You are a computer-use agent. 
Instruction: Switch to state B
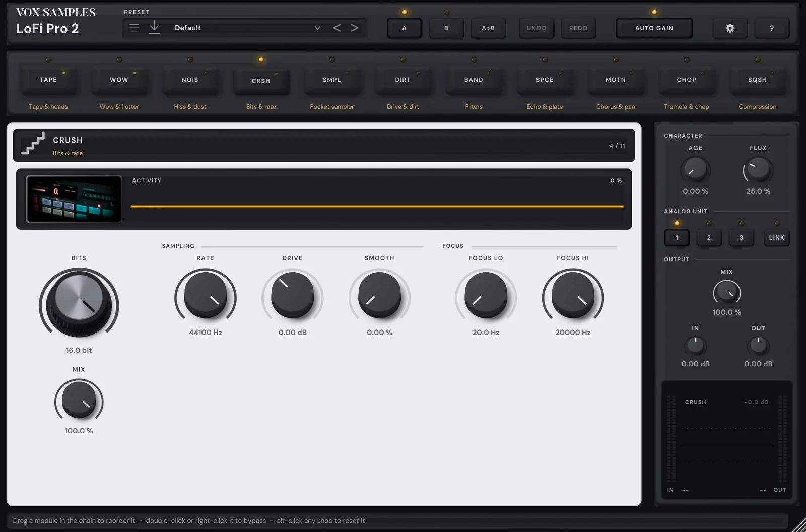point(446,28)
